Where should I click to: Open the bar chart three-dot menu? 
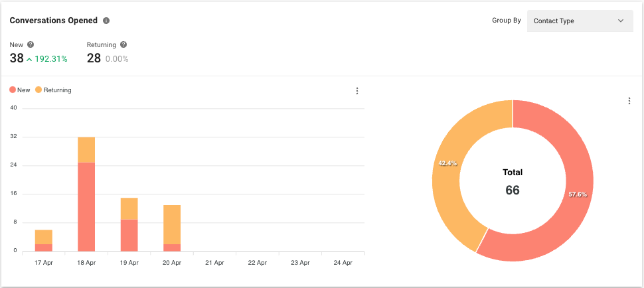coord(357,91)
